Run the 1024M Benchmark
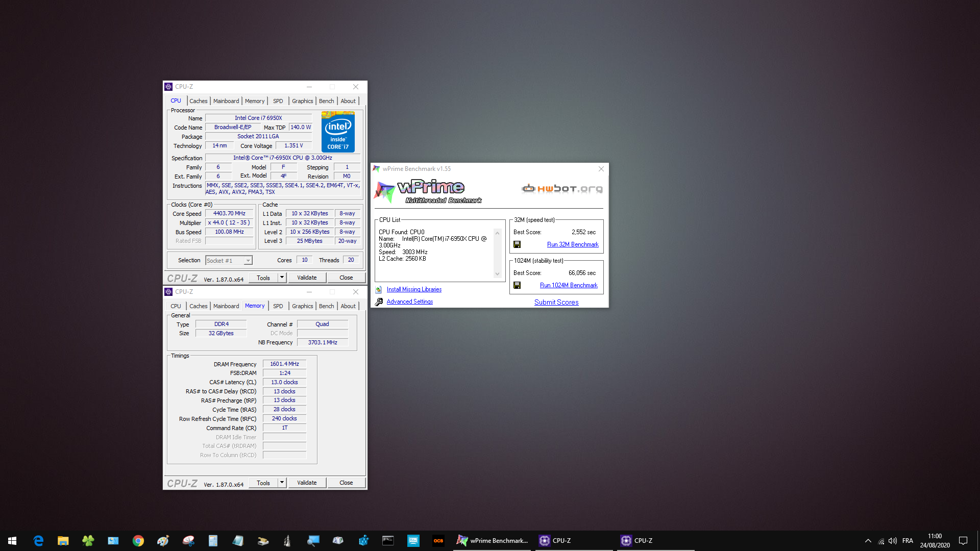 pyautogui.click(x=569, y=285)
